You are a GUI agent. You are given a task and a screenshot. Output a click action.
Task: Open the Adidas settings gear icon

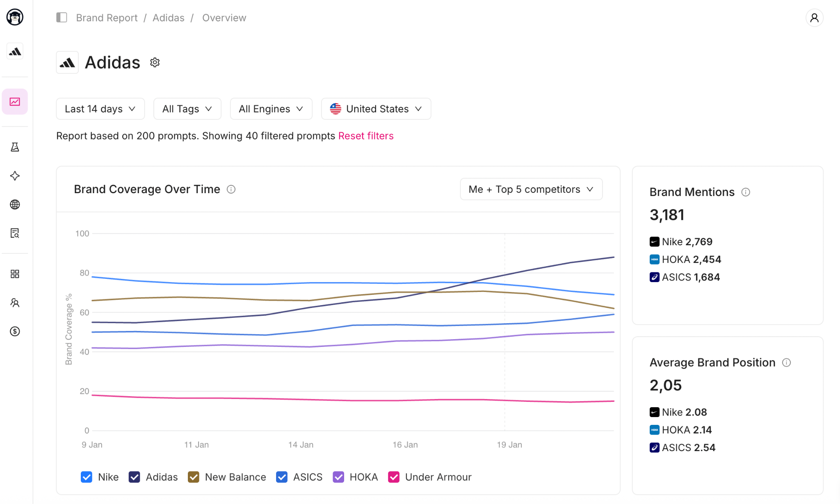click(x=155, y=62)
